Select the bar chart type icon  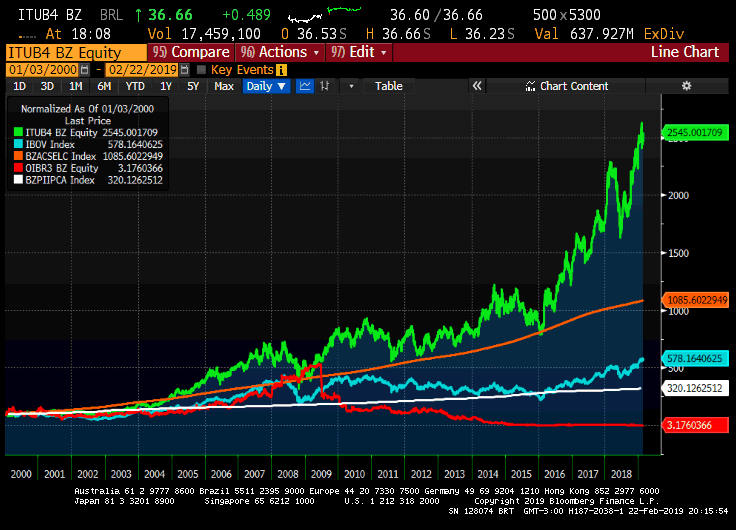click(324, 86)
